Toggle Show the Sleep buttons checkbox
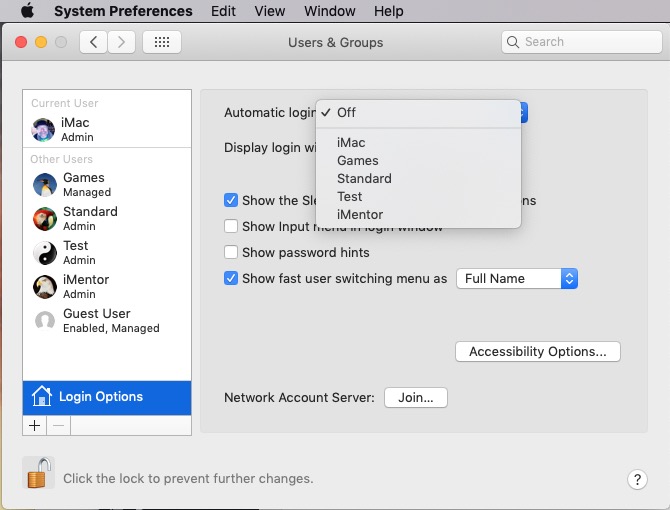The height and width of the screenshot is (510, 670). click(231, 200)
